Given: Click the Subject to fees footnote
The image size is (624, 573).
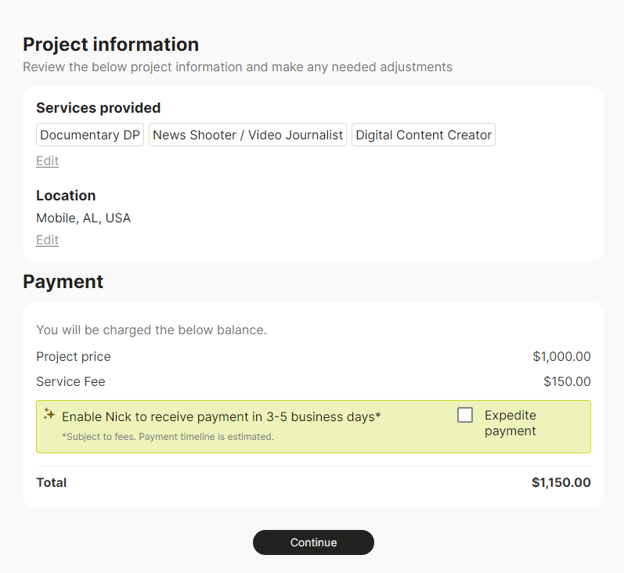Looking at the screenshot, I should point(167,437).
